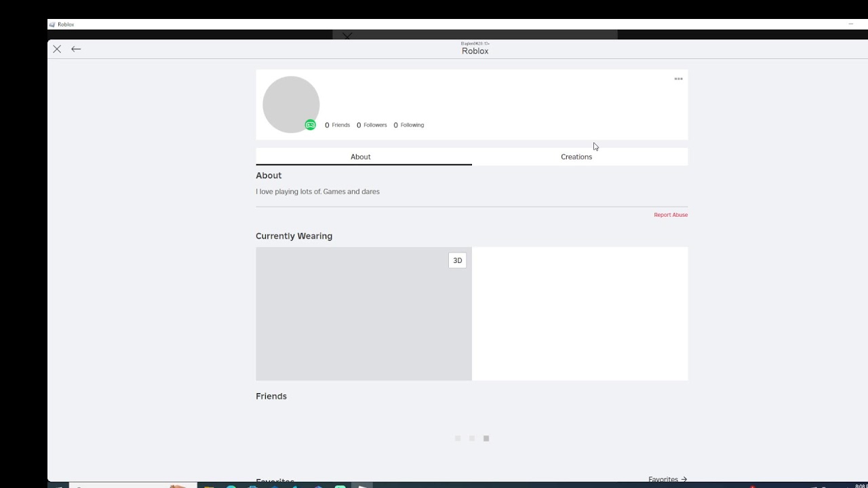
Task: Click the green in-game status icon on avatar
Action: [311, 125]
